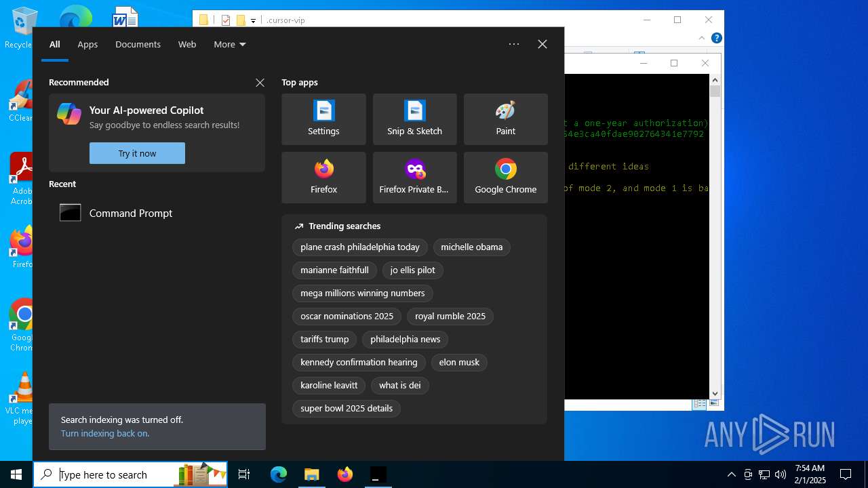Open the notification center icon
This screenshot has height=488, width=868.
(846, 474)
